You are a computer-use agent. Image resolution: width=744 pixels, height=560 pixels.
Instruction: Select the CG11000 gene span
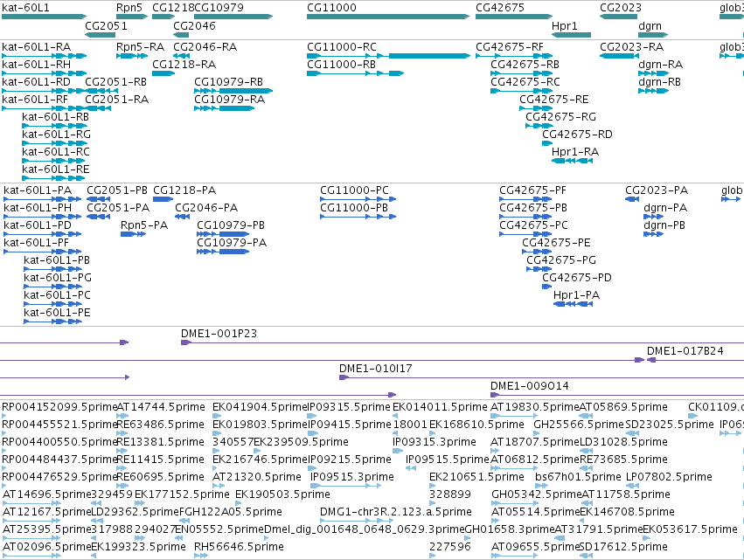pos(388,17)
